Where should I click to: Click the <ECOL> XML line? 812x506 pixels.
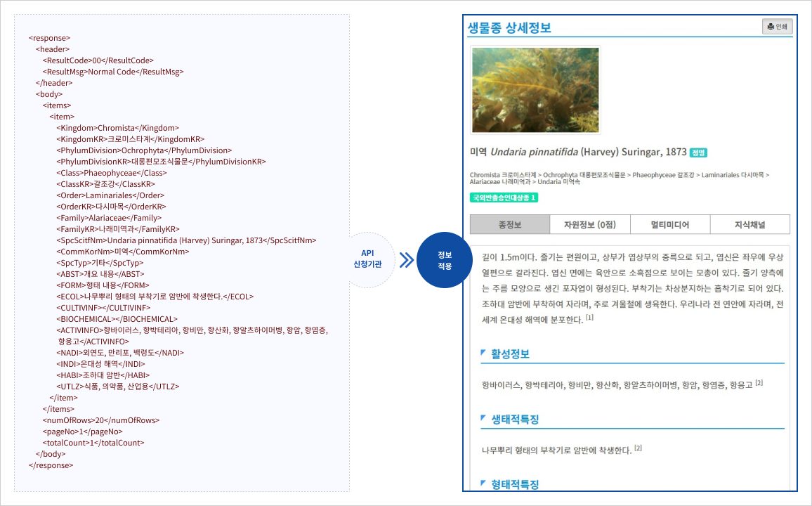tap(155, 297)
